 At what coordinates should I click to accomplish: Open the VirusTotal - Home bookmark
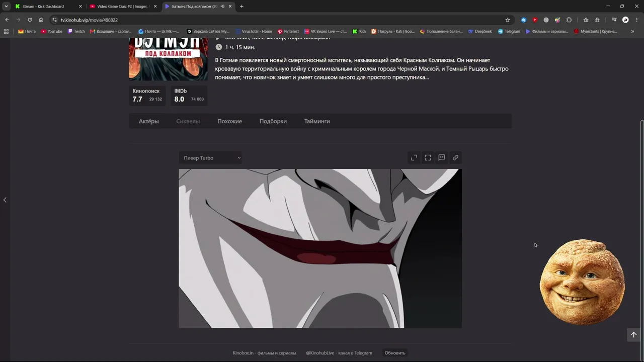coord(254,31)
